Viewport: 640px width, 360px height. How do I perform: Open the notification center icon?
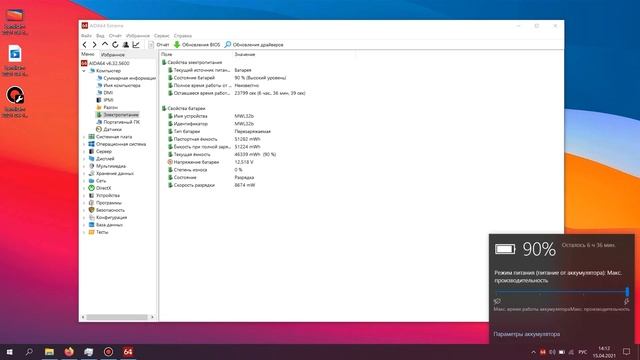[x=626, y=352]
